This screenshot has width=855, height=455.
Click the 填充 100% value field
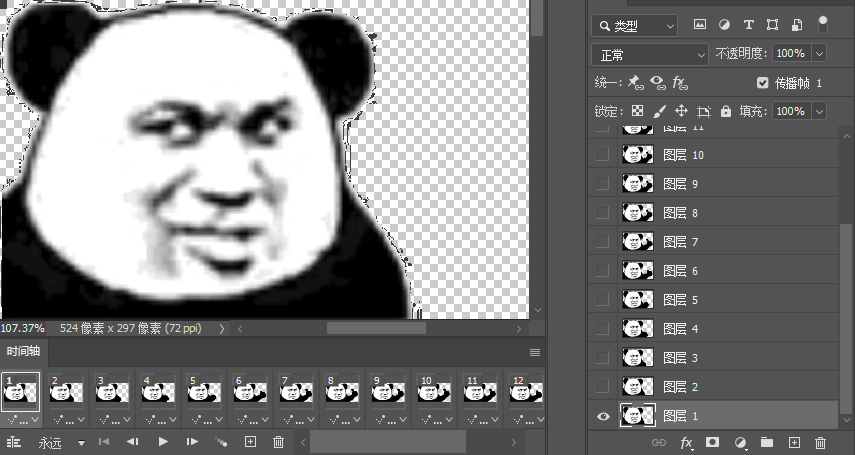(x=791, y=111)
